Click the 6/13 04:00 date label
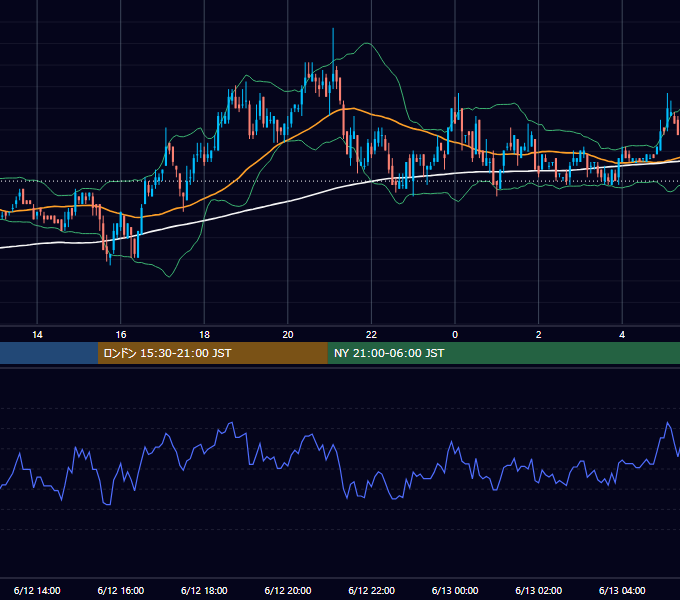Viewport: 680px width, 600px height. click(x=622, y=590)
